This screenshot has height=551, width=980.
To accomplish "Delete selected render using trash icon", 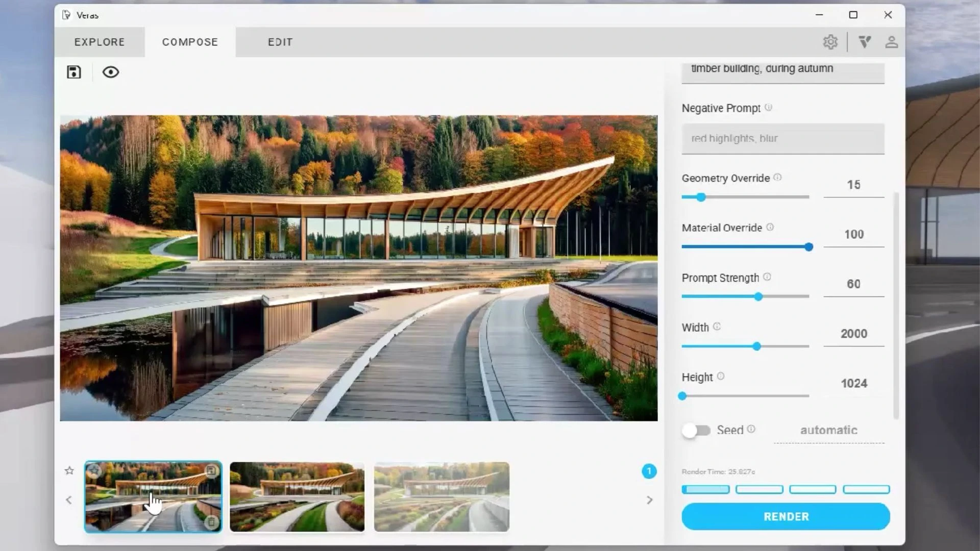I will point(211,522).
